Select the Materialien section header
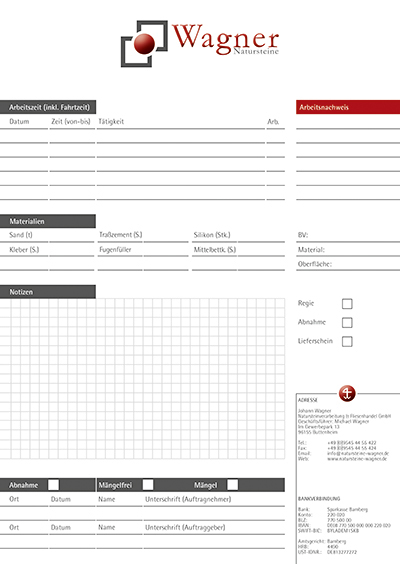400x564 pixels. coord(48,221)
